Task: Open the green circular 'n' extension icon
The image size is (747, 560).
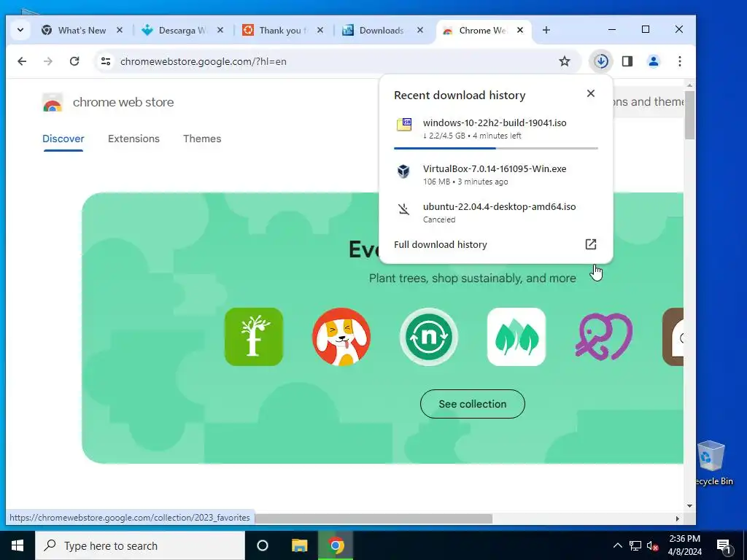Action: pos(429,337)
